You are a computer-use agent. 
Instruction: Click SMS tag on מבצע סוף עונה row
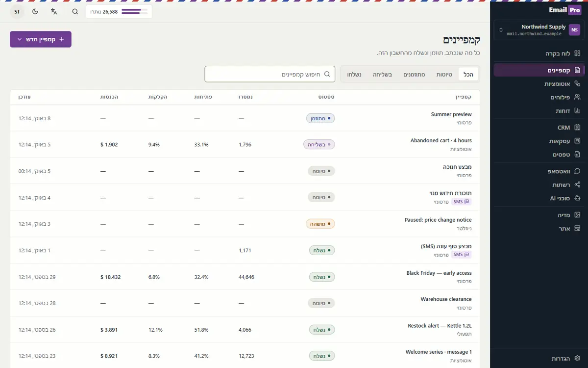(461, 255)
